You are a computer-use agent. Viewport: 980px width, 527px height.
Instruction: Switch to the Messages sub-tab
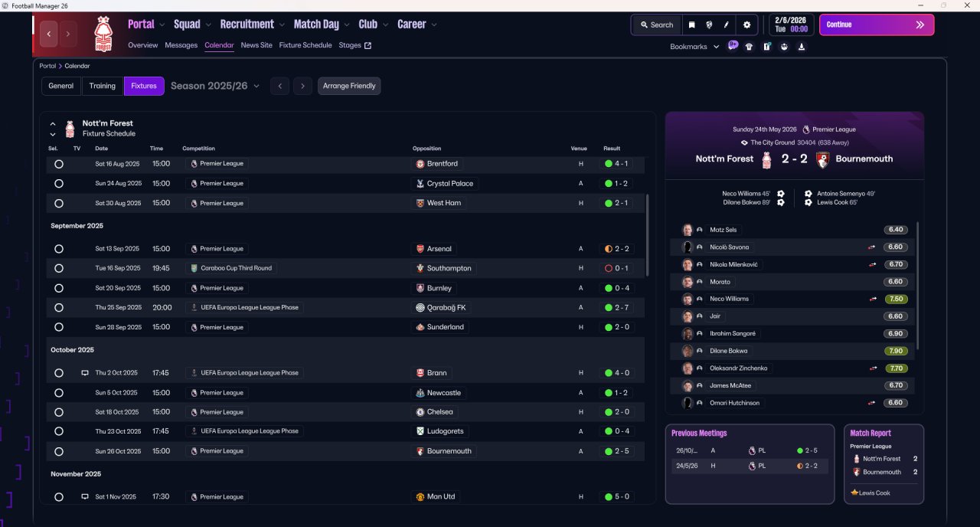coord(181,45)
